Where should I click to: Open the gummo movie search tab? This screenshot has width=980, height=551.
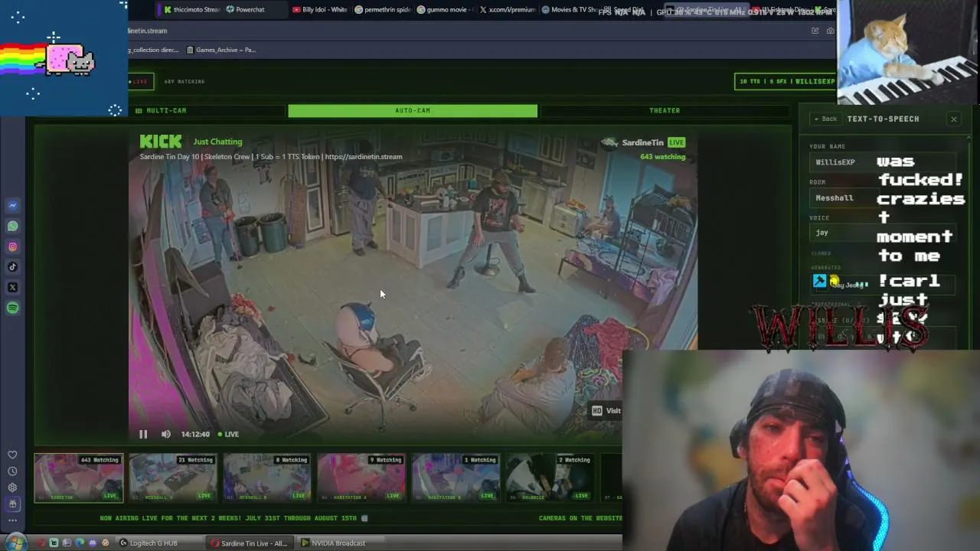pos(446,9)
